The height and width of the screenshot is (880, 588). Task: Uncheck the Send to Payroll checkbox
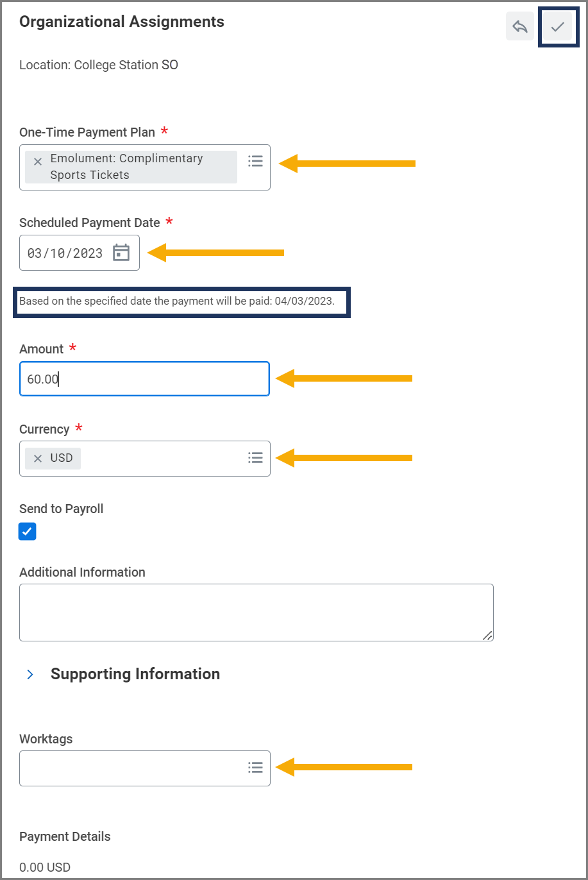[x=28, y=531]
